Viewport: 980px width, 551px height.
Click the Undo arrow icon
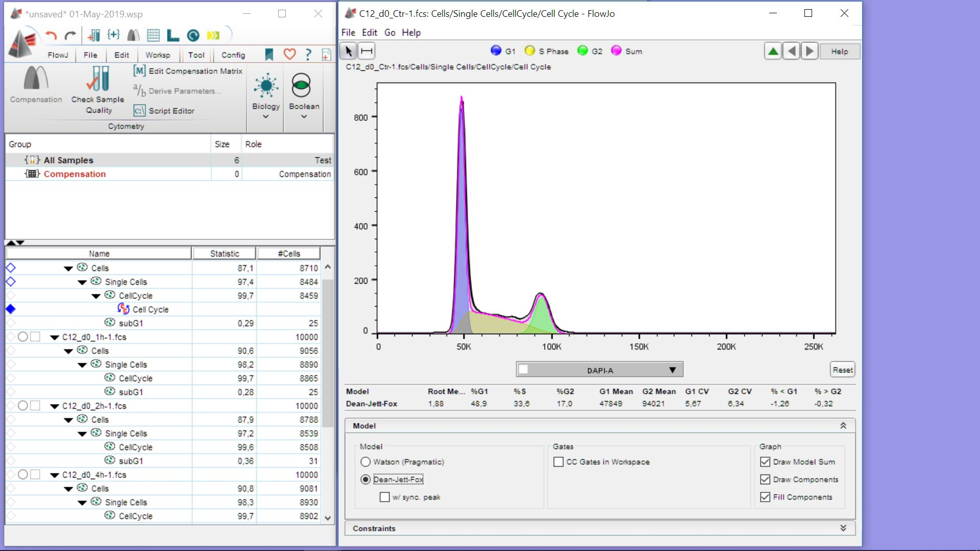(x=51, y=35)
